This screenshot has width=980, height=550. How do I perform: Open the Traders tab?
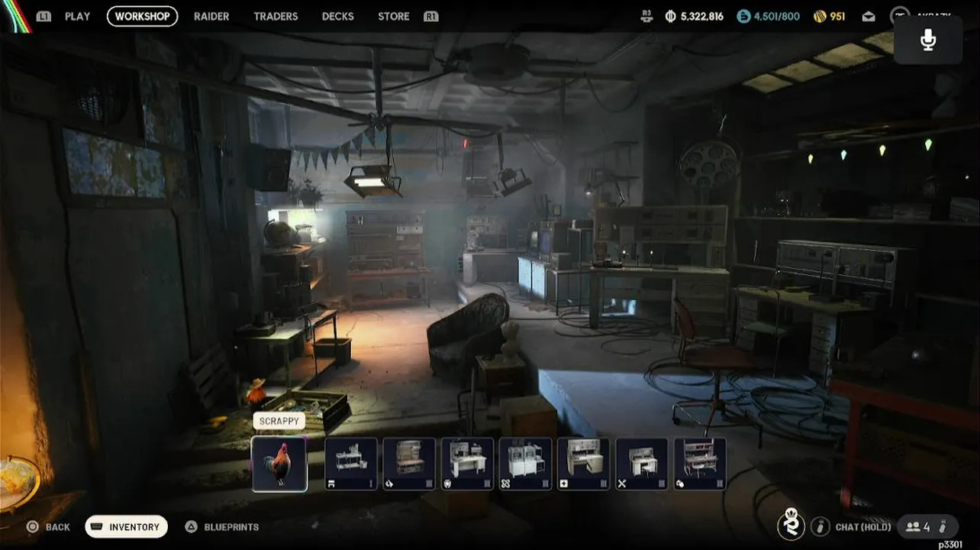tap(276, 16)
